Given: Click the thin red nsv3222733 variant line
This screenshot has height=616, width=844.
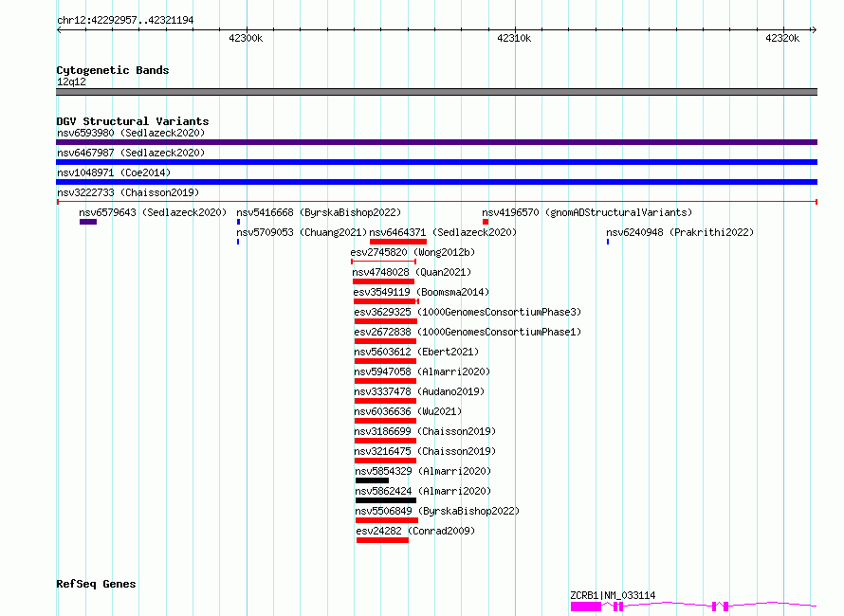Looking at the screenshot, I should point(436,202).
